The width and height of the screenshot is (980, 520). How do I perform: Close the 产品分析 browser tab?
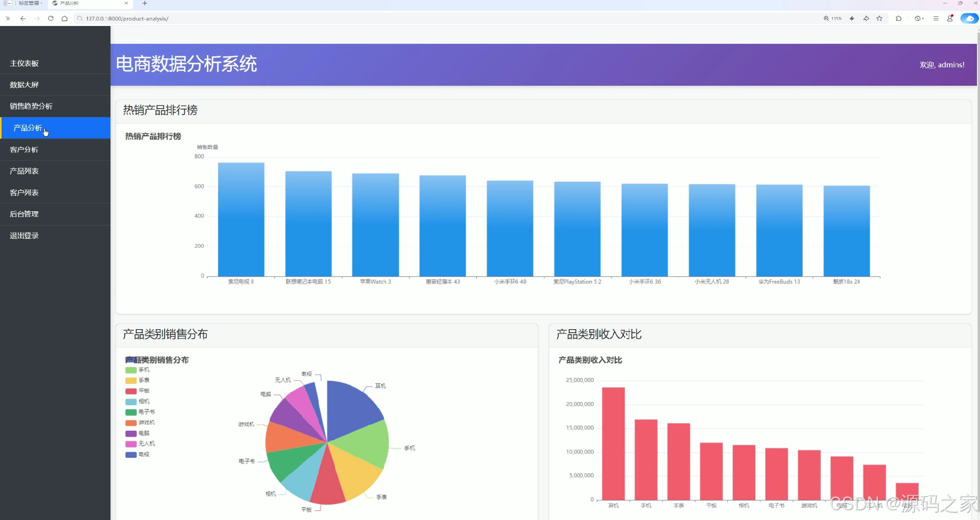126,3
